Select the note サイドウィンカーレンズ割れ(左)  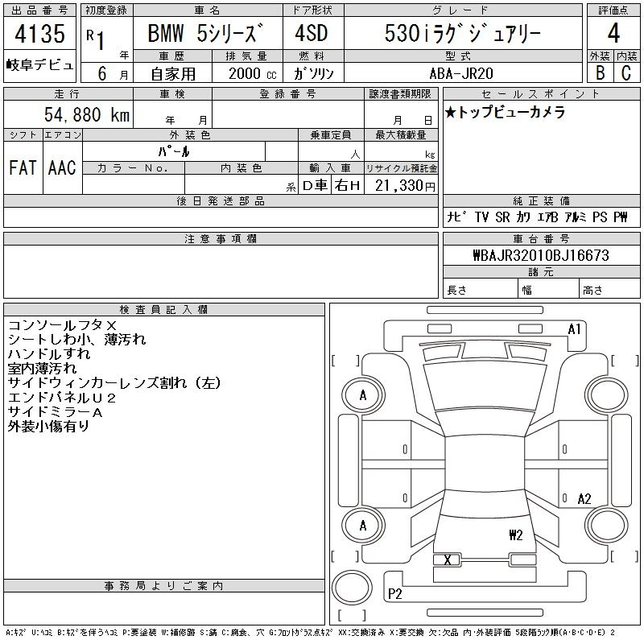click(x=114, y=383)
